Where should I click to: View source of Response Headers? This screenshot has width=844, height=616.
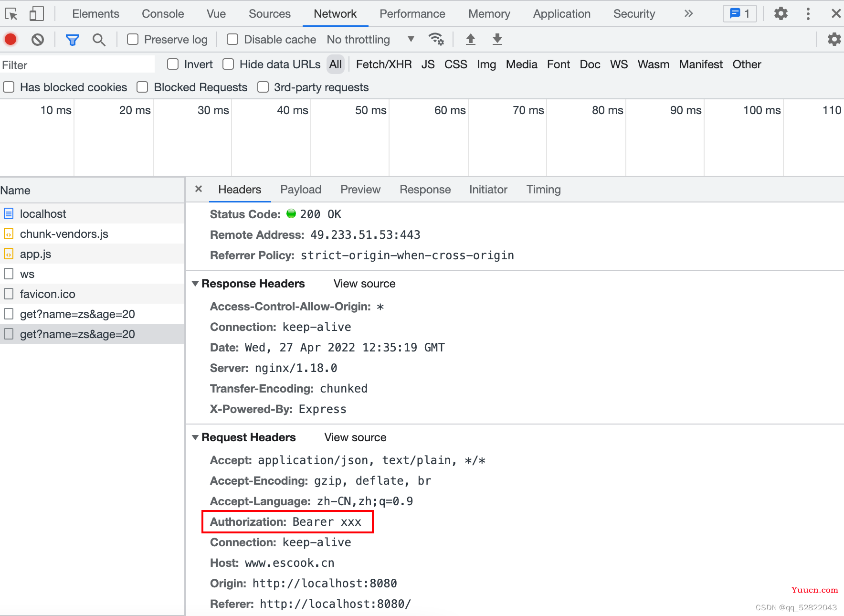[365, 284]
